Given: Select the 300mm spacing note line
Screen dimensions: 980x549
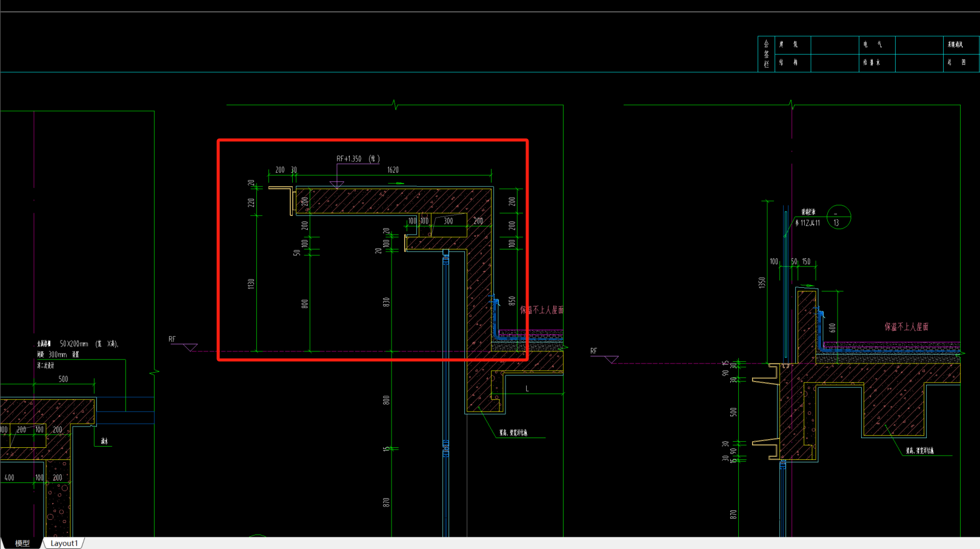Looking at the screenshot, I should (x=58, y=354).
